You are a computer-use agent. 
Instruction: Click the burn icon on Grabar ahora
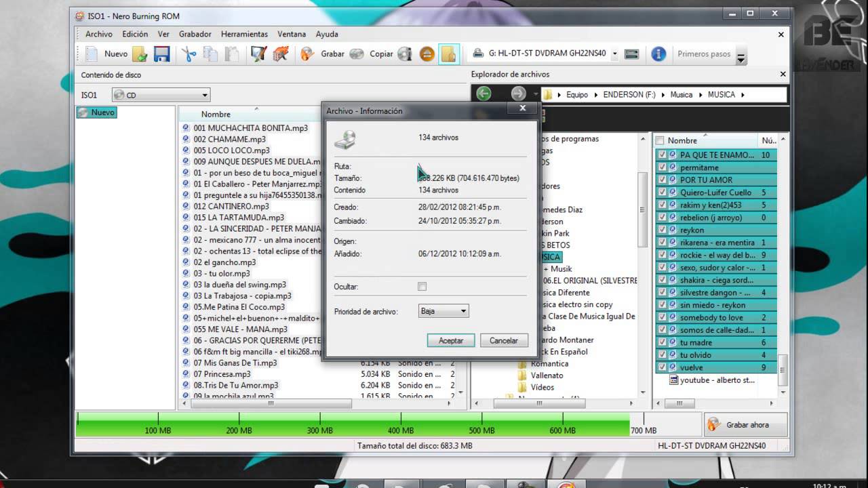pyautogui.click(x=714, y=425)
